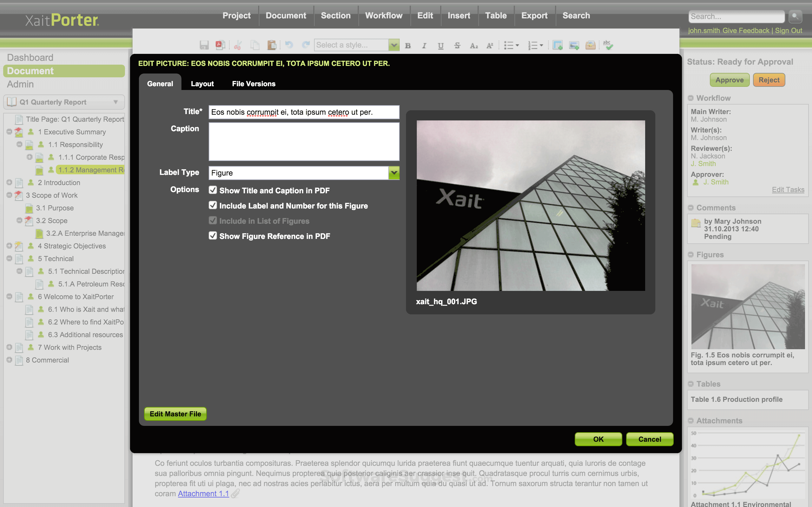The height and width of the screenshot is (507, 812).
Task: Click the Undo icon
Action: click(x=289, y=45)
